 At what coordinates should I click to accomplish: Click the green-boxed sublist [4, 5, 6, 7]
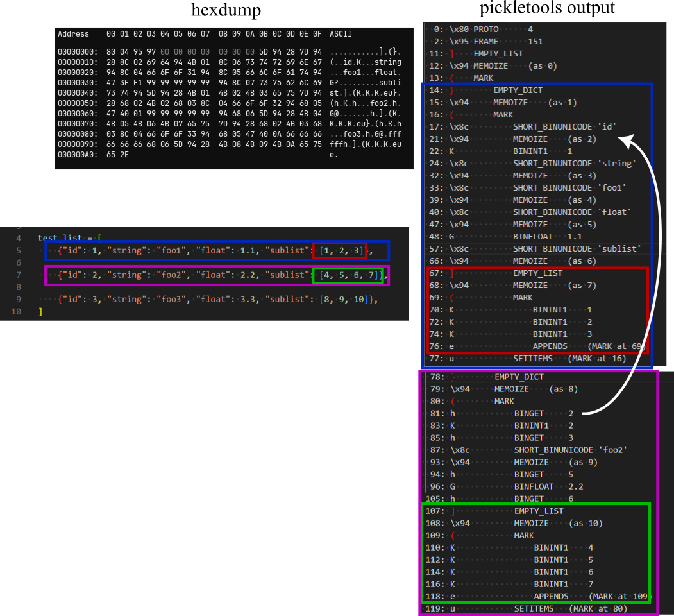[x=348, y=275]
